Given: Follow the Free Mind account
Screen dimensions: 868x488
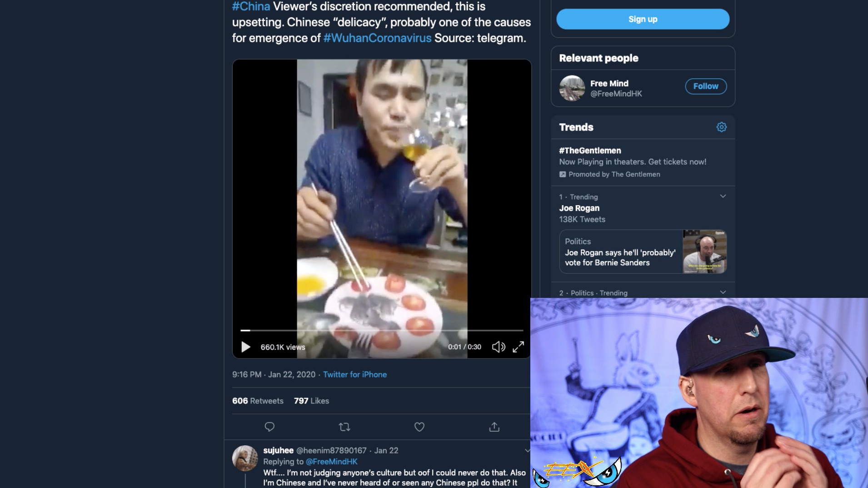Looking at the screenshot, I should [705, 86].
